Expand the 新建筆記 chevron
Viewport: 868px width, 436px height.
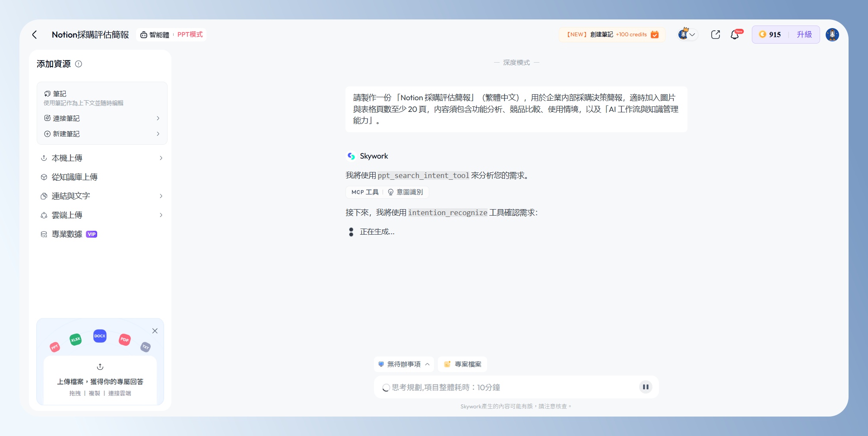pos(158,134)
